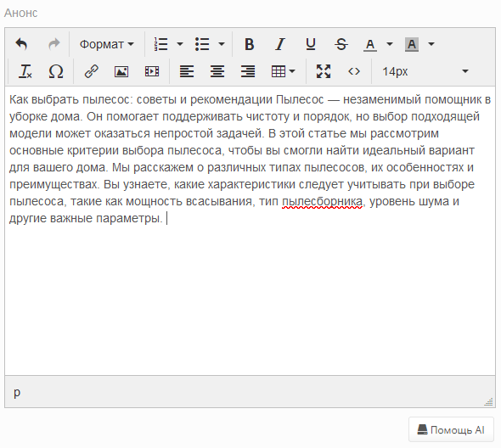The height and width of the screenshot is (448, 501).
Task: Switch the editor to fullscreen mode
Action: (324, 71)
